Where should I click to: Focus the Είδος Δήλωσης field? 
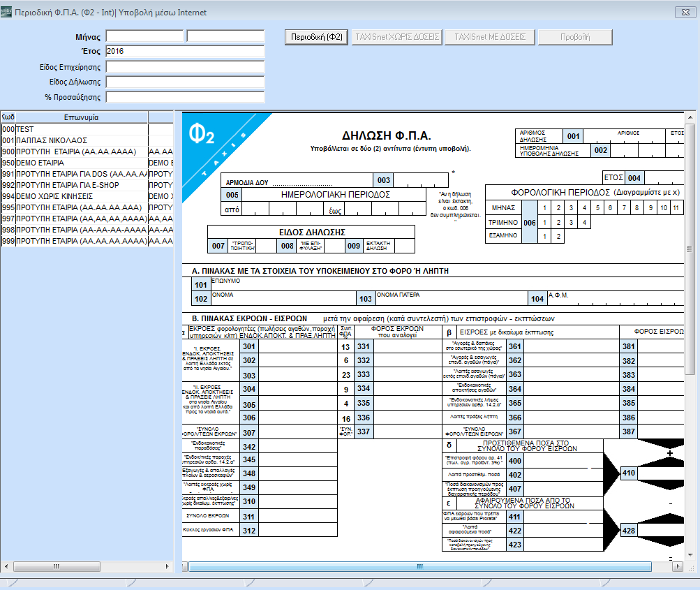click(185, 82)
